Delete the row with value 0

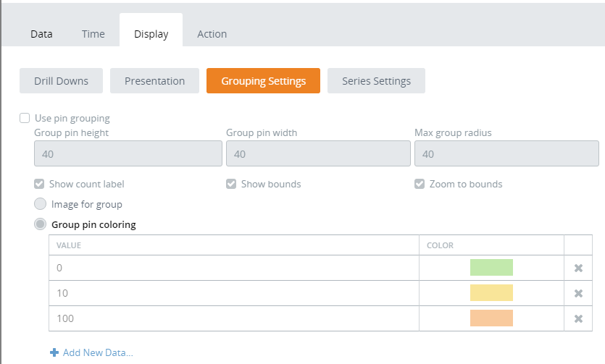point(578,268)
